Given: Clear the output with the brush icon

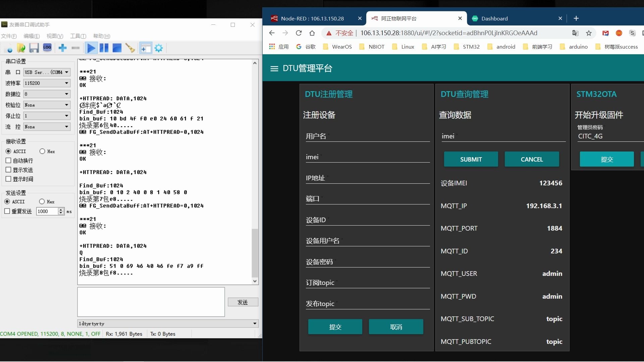Looking at the screenshot, I should 130,48.
